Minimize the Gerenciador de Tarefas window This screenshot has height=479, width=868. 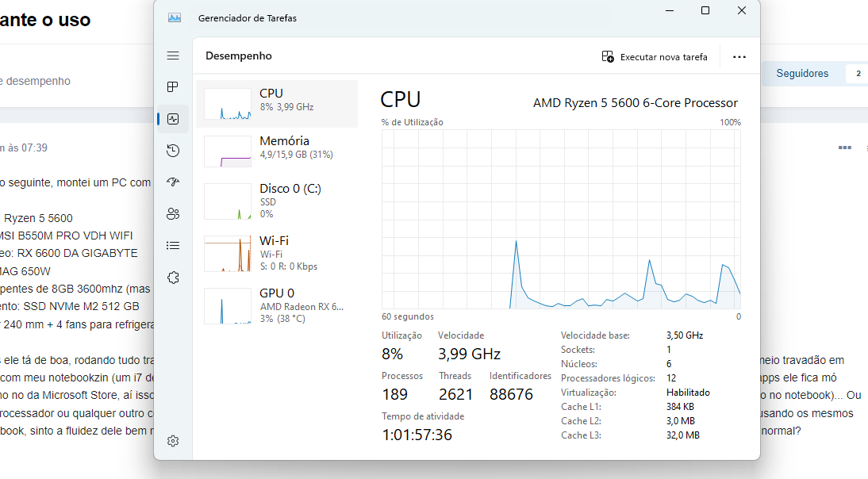(670, 10)
